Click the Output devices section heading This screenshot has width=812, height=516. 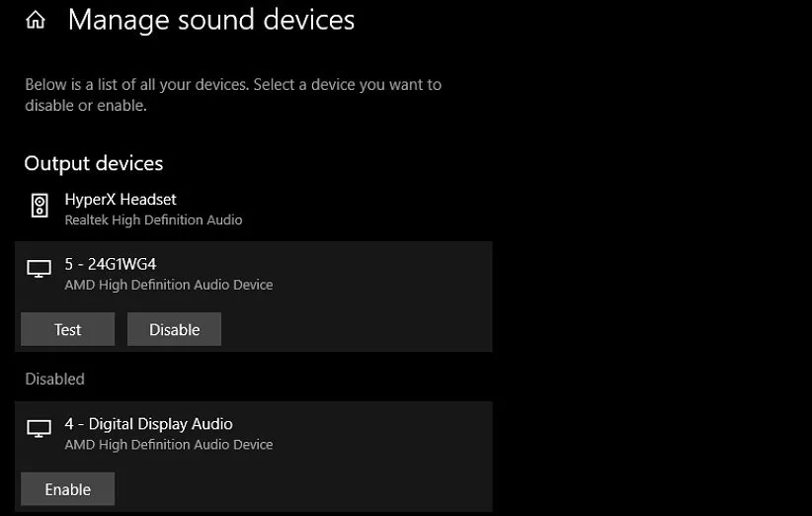click(x=94, y=164)
